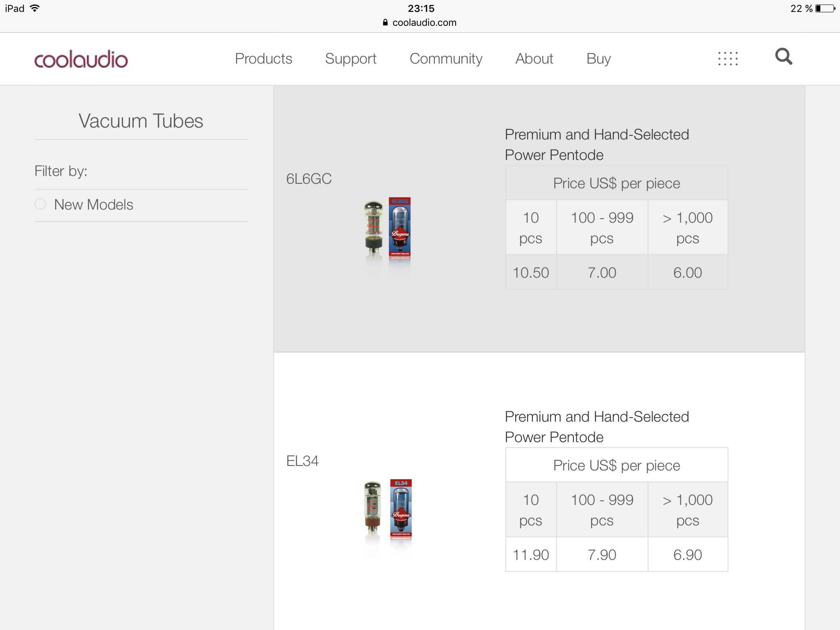Tap the lock icon in address bar
Viewport: 840px width, 630px height.
point(385,23)
